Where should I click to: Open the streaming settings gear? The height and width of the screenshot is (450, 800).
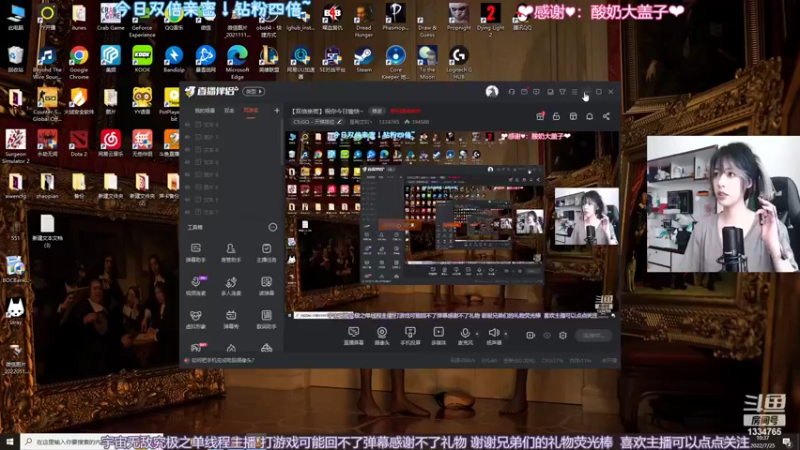coord(563,335)
